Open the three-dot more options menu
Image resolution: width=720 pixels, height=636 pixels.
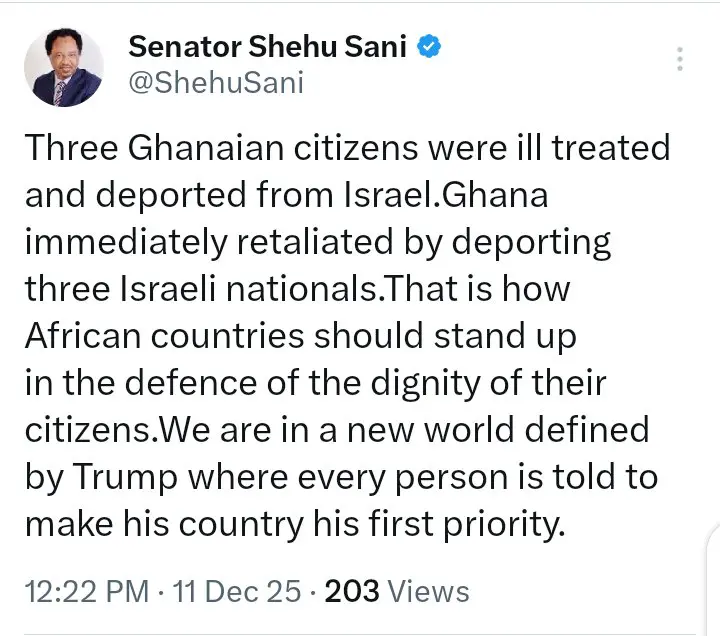coord(680,58)
